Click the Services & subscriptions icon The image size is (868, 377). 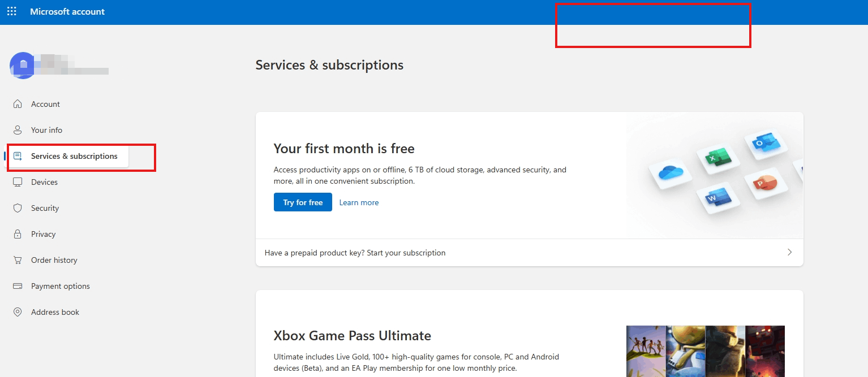pos(18,156)
